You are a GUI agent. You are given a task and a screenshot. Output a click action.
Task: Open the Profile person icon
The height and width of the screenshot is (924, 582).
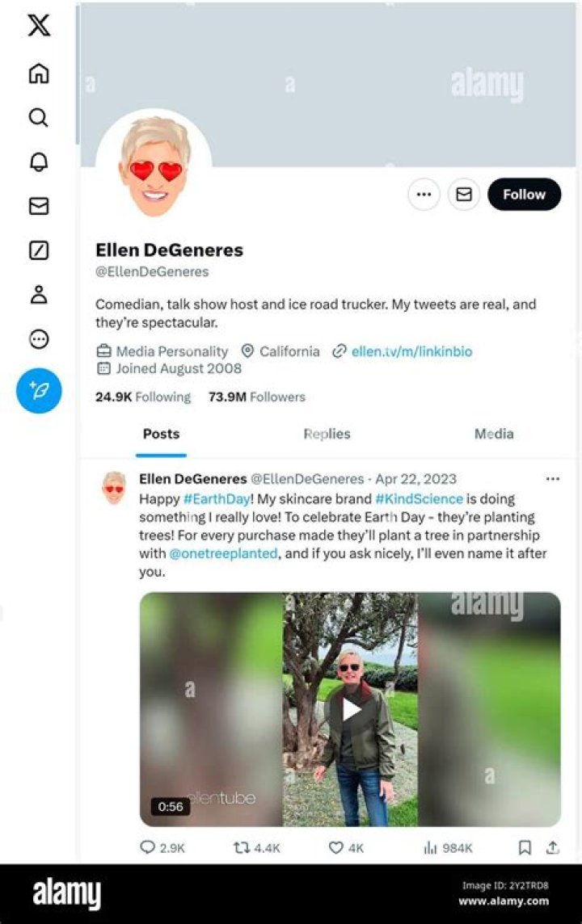[39, 294]
